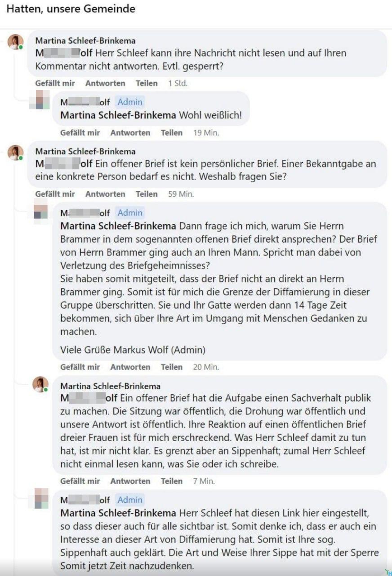Share the comment posted 59 Min. ago
The width and height of the screenshot is (392, 576).
click(147, 194)
